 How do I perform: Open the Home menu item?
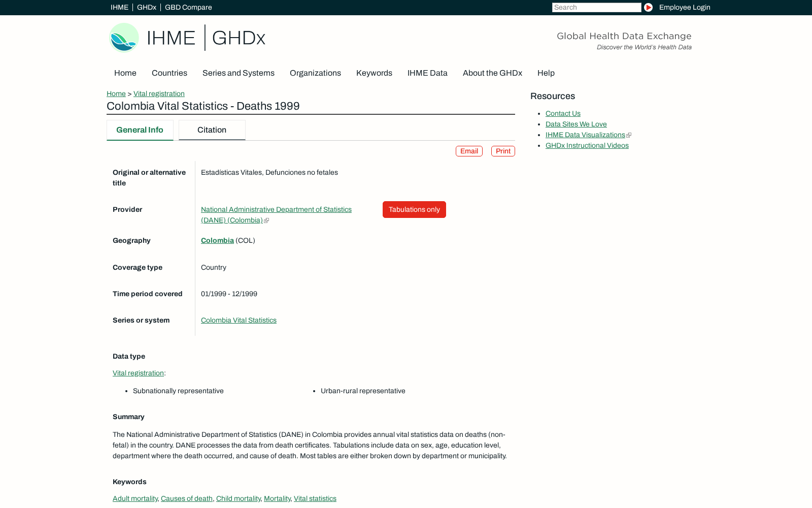tap(125, 73)
